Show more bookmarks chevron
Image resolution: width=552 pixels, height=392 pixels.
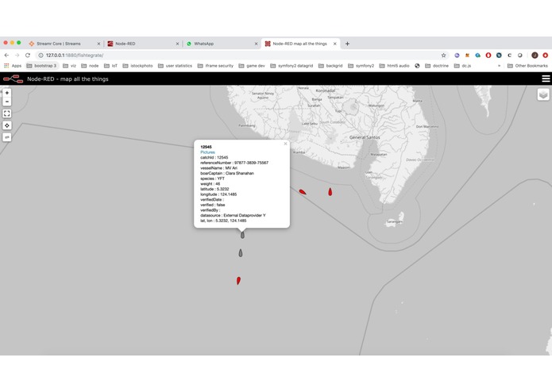[x=499, y=66]
